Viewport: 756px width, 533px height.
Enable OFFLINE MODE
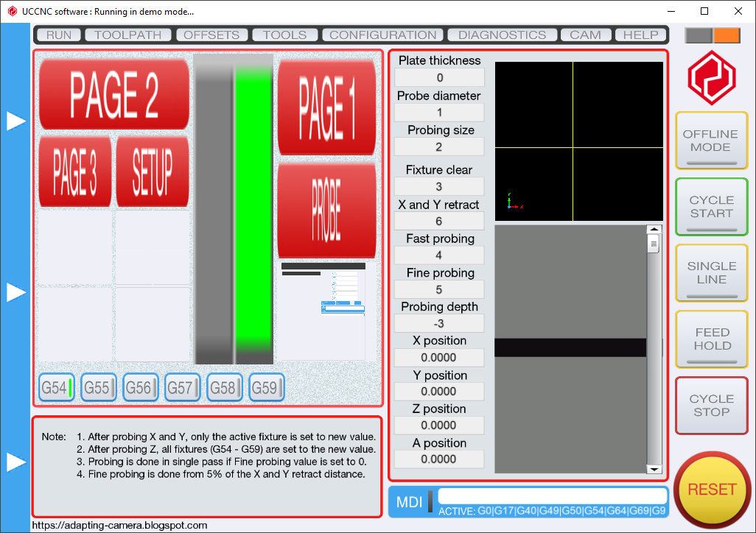coord(710,140)
